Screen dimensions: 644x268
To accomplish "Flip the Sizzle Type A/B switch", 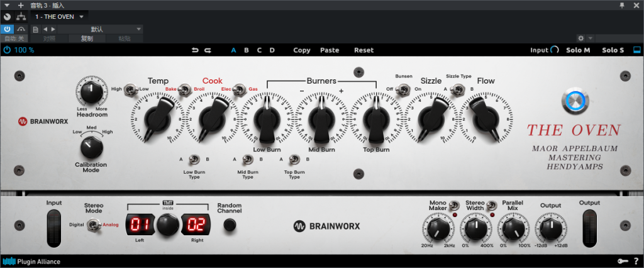I will click(x=458, y=89).
